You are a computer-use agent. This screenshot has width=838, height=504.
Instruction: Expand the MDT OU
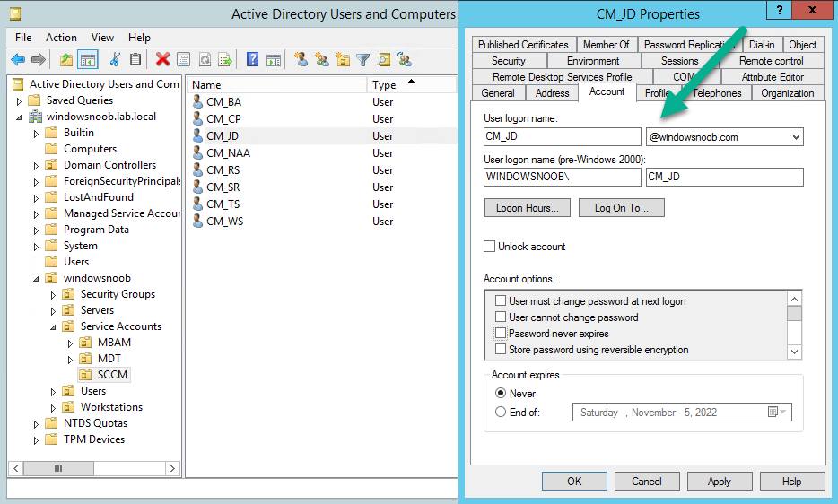tap(71, 360)
